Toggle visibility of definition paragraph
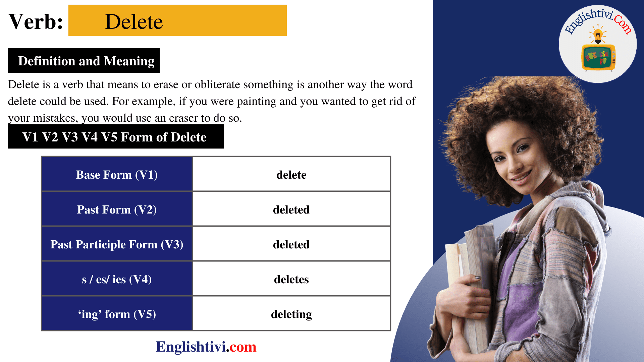The image size is (644, 362). (x=84, y=50)
